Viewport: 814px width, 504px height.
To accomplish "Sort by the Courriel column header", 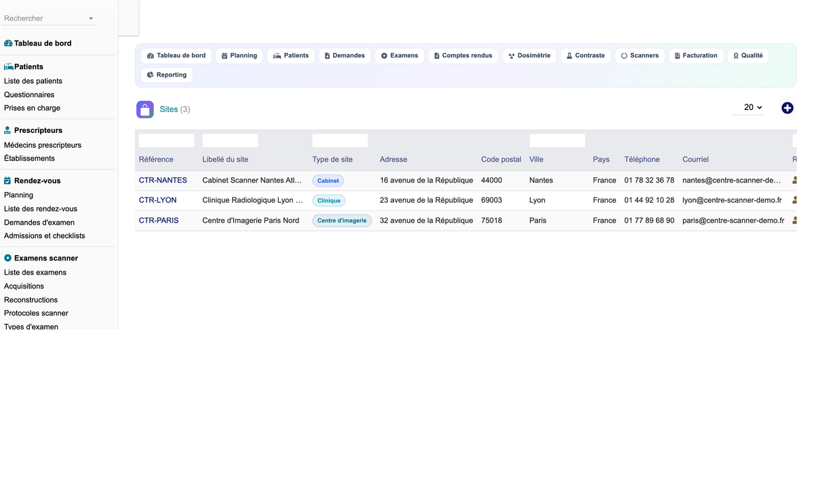I will click(695, 159).
